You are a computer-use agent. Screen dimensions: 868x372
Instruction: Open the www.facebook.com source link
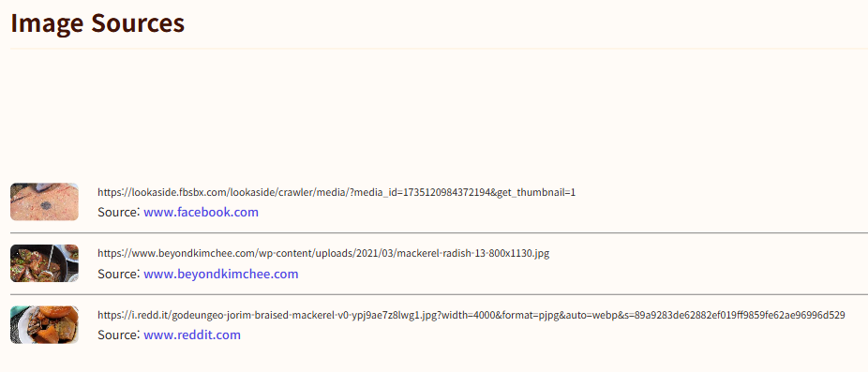(x=201, y=212)
